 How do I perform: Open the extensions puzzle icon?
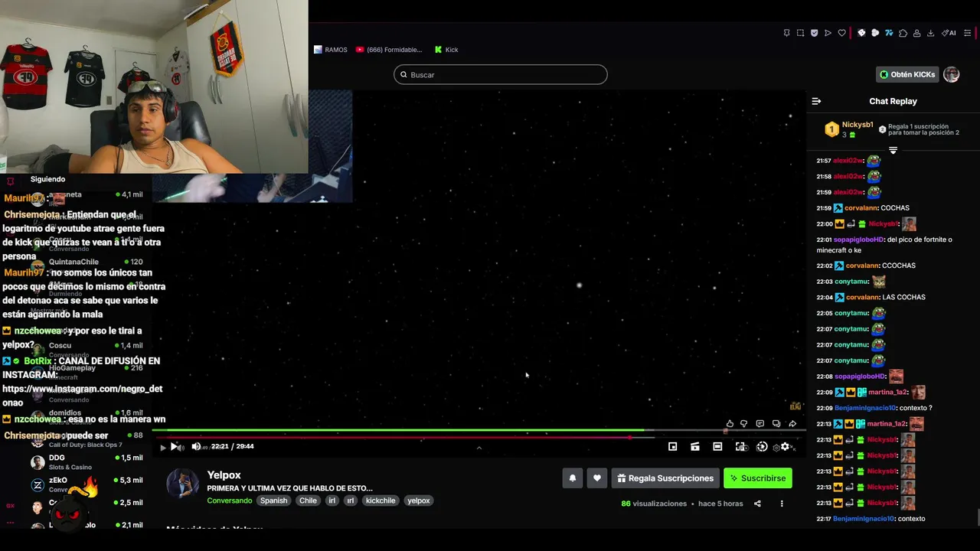click(x=903, y=33)
